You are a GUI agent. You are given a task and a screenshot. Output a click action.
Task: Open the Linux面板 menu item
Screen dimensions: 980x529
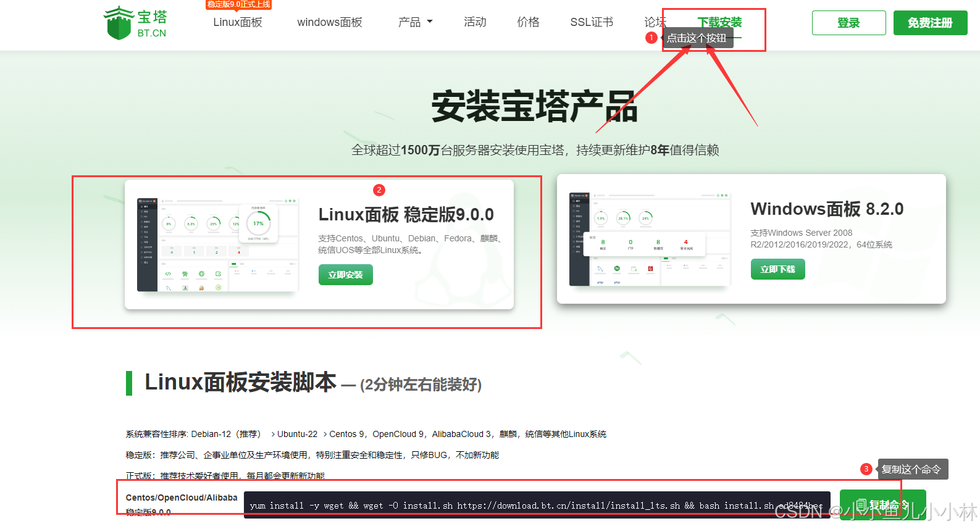(x=238, y=22)
